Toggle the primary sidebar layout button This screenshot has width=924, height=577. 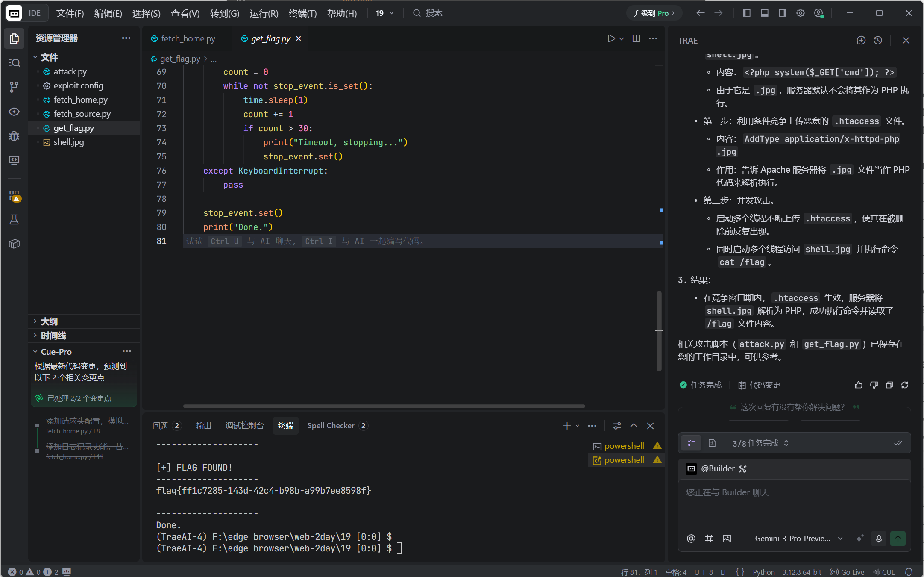point(747,13)
